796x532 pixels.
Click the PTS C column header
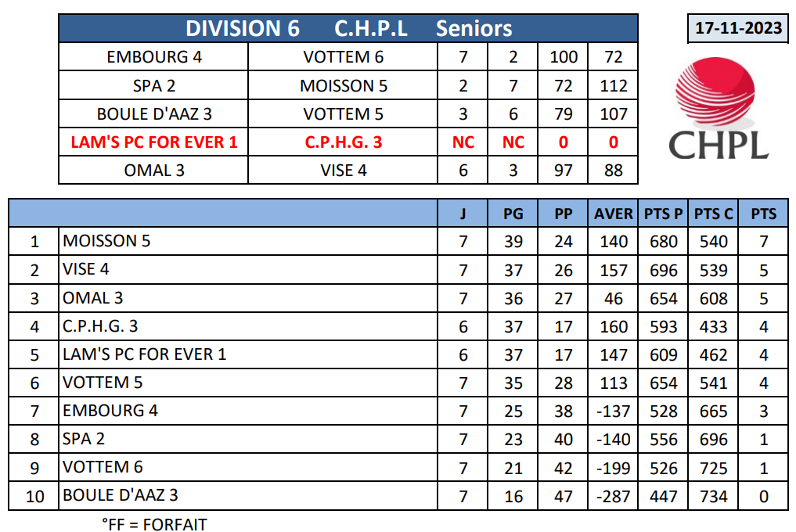pyautogui.click(x=713, y=214)
